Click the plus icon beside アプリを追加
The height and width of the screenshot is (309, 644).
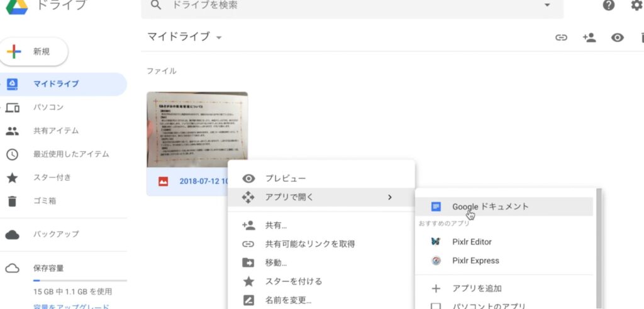click(436, 288)
